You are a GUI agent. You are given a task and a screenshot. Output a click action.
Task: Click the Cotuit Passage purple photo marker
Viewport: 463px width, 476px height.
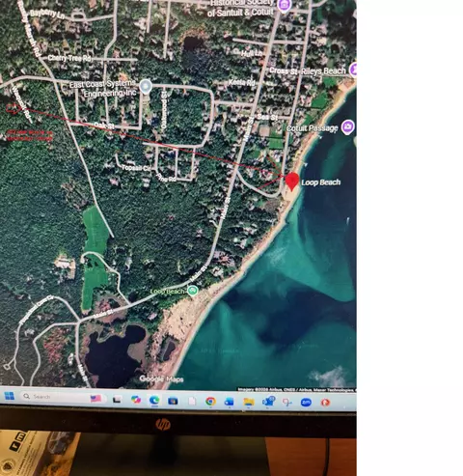[348, 127]
